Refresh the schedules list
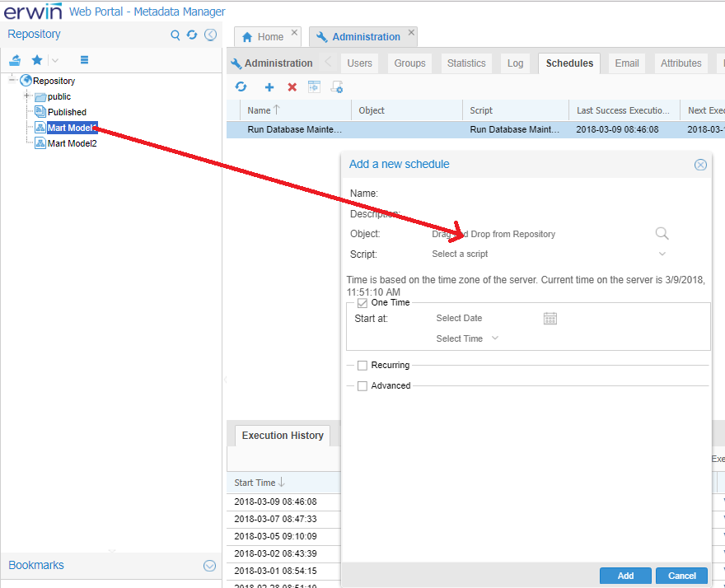The image size is (725, 588). pos(241,87)
